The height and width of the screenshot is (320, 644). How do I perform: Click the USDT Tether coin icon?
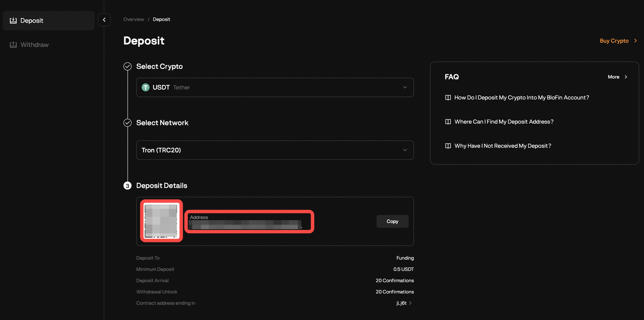click(x=145, y=87)
